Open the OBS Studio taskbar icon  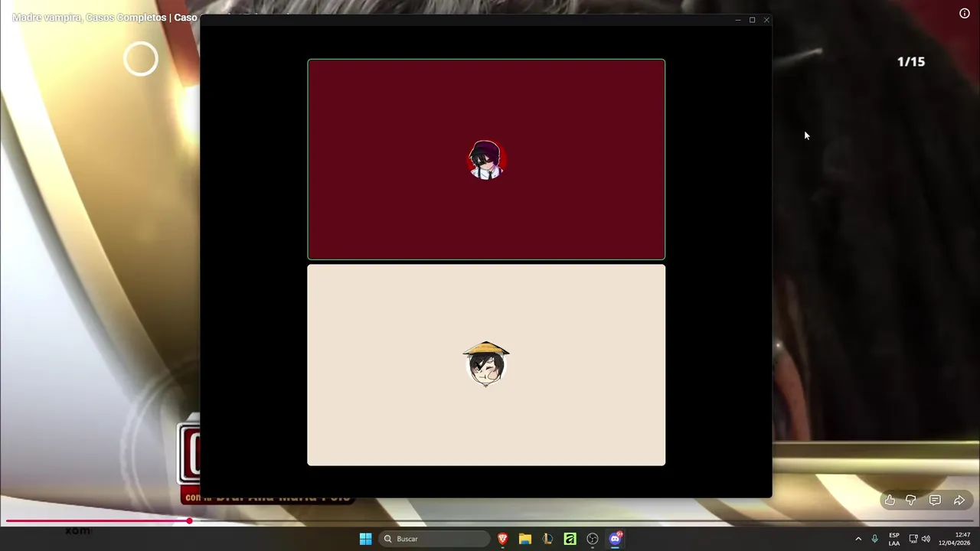[x=593, y=539]
